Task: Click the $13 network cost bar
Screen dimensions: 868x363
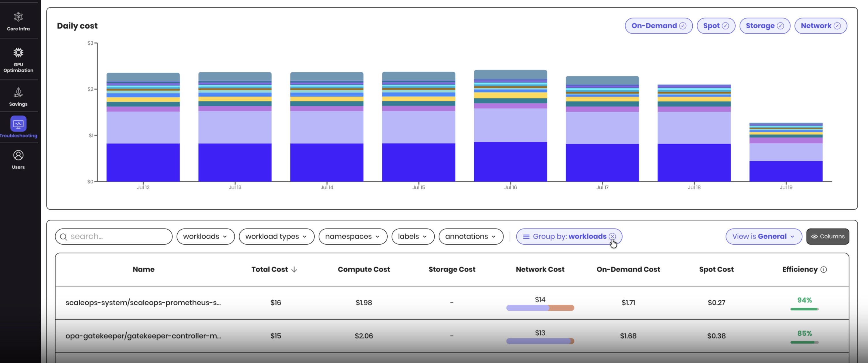Action: click(540, 341)
